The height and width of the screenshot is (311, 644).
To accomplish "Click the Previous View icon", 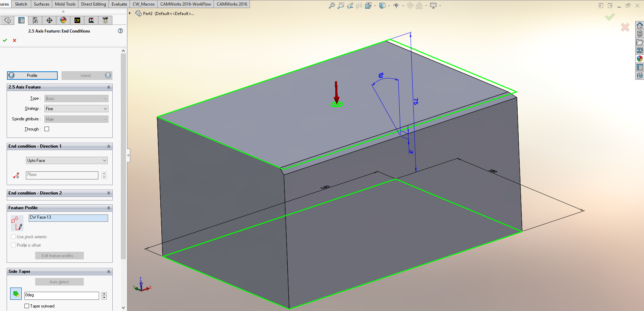I will tap(350, 6).
